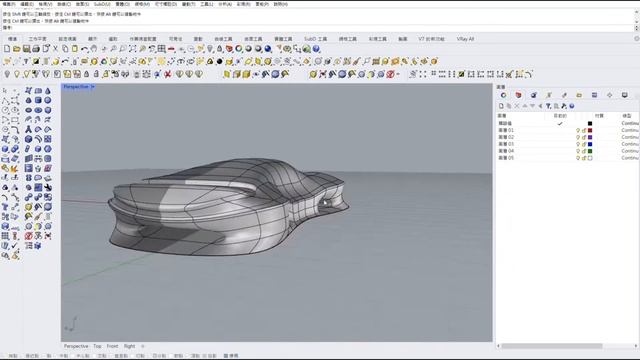Toggle visibility bulb of layer 02

[x=578, y=137]
